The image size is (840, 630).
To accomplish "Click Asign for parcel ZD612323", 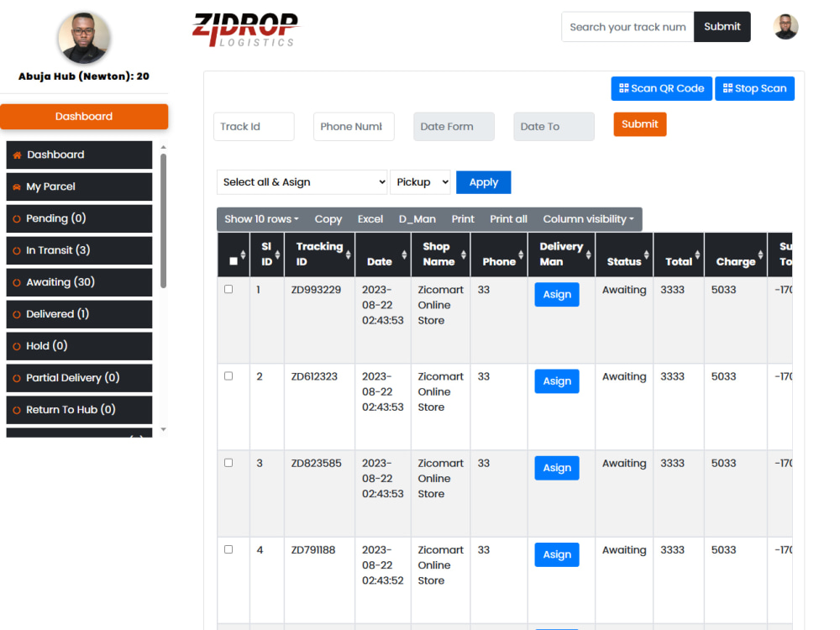I will tap(557, 381).
